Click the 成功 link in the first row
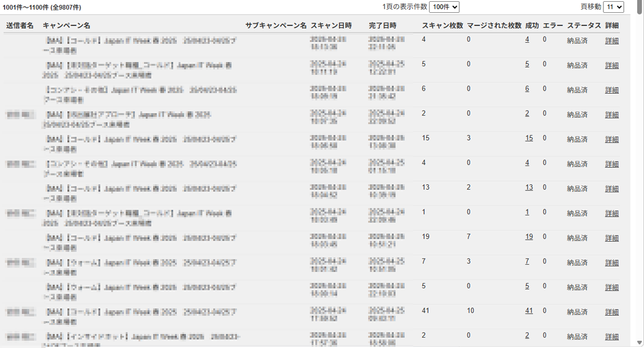Screen dimensions: 644x348 (527, 40)
